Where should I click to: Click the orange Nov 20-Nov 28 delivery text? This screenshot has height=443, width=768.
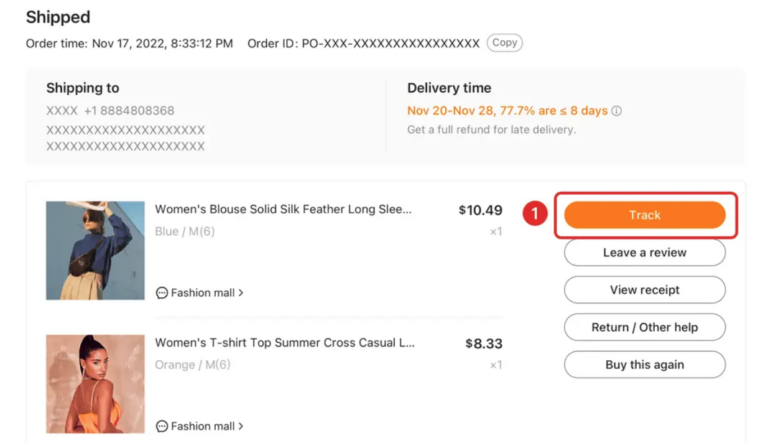pyautogui.click(x=507, y=111)
